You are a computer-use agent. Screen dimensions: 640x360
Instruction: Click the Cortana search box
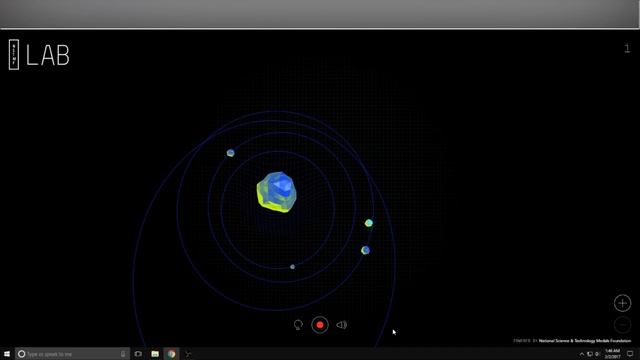point(73,354)
